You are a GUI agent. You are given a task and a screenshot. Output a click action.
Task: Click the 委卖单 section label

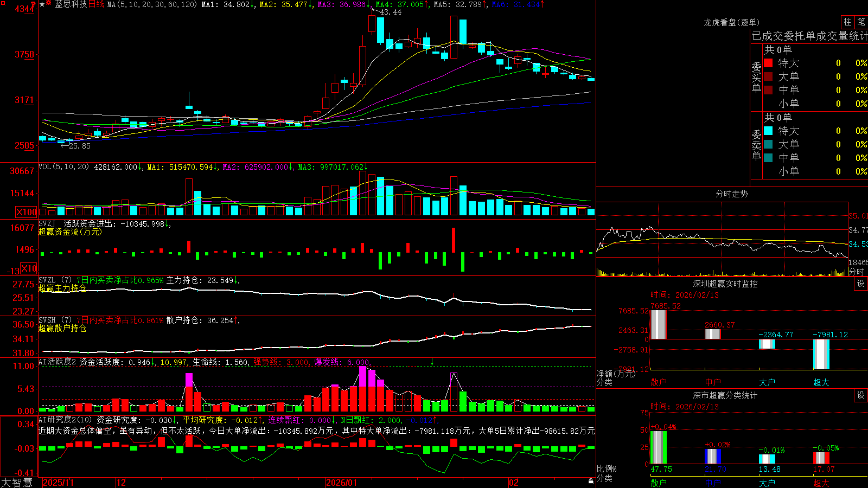pyautogui.click(x=756, y=145)
